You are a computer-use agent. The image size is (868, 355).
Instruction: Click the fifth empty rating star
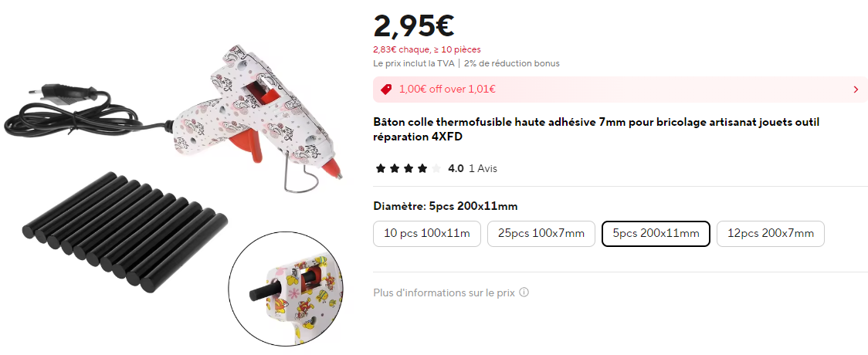click(x=436, y=169)
